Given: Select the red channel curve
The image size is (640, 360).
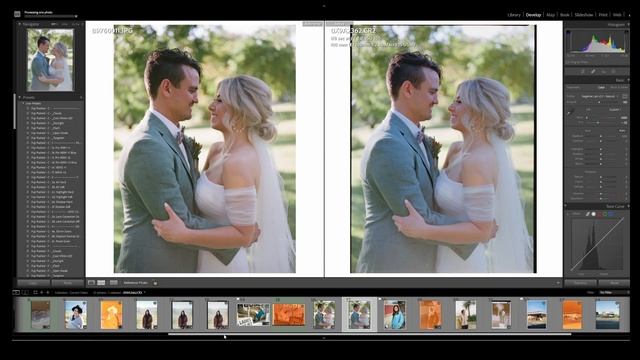Looking at the screenshot, I should [x=600, y=213].
